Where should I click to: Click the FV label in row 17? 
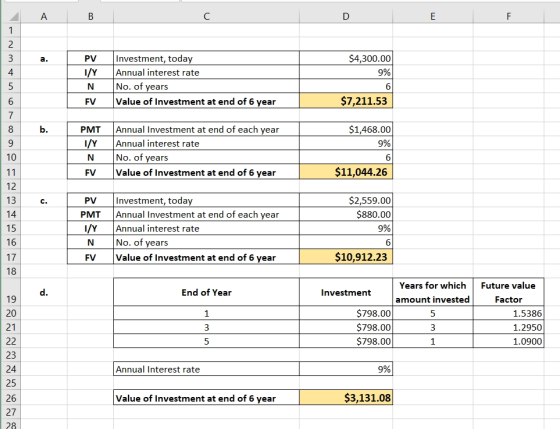(90, 257)
